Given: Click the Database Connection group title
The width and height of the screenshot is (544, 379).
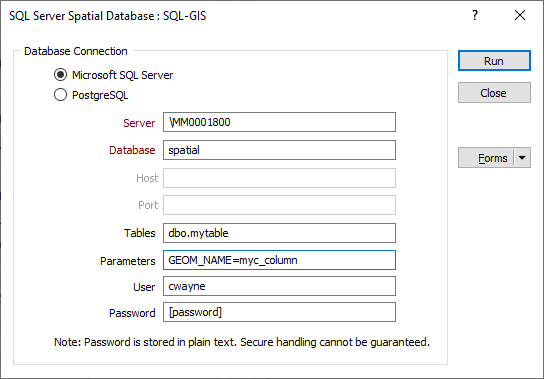Looking at the screenshot, I should pyautogui.click(x=76, y=51).
